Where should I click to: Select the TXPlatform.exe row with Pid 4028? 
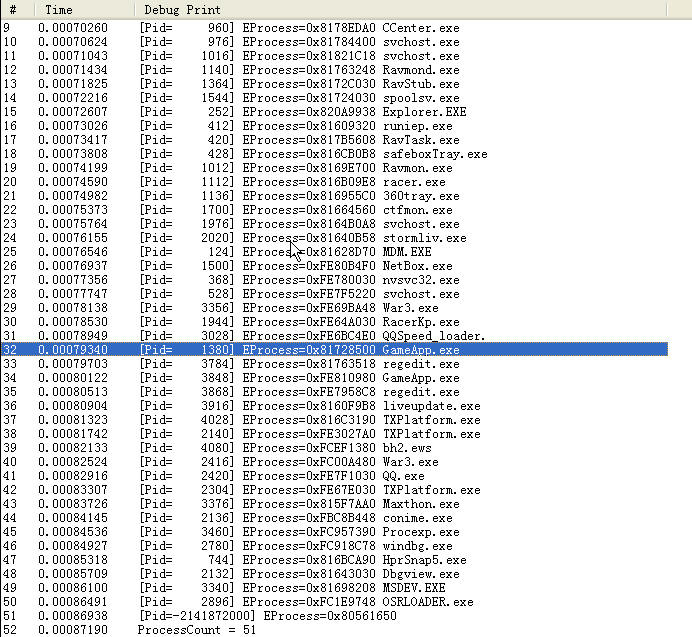click(335, 420)
